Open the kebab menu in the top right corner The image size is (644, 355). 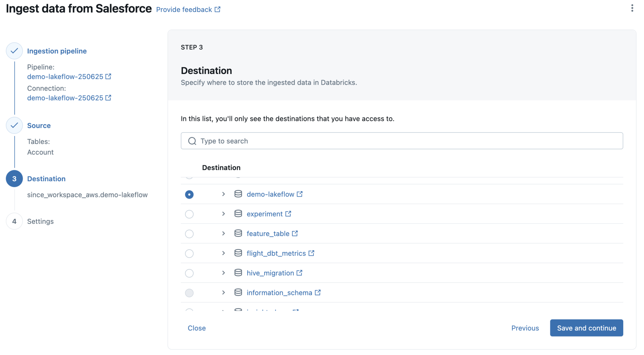point(633,8)
